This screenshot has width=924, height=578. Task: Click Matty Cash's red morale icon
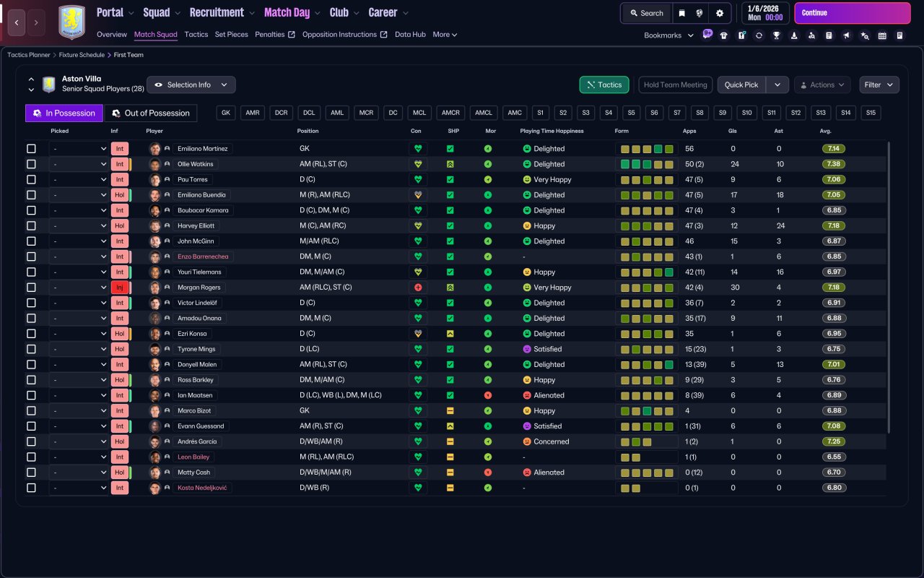point(488,473)
